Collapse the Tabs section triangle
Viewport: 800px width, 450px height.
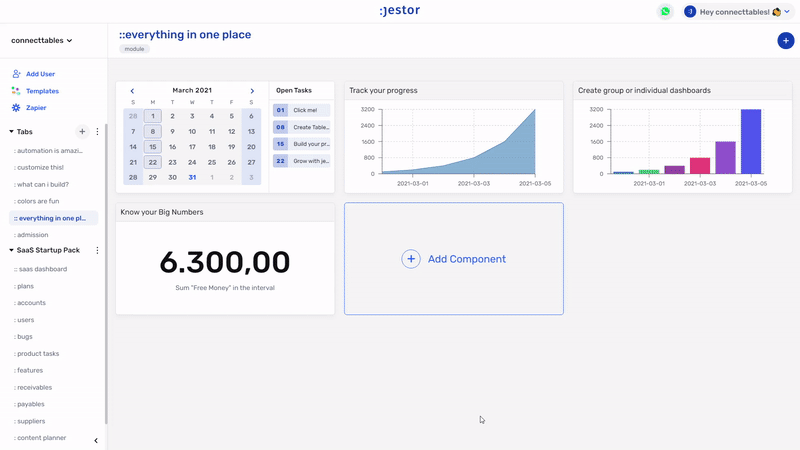[11, 132]
